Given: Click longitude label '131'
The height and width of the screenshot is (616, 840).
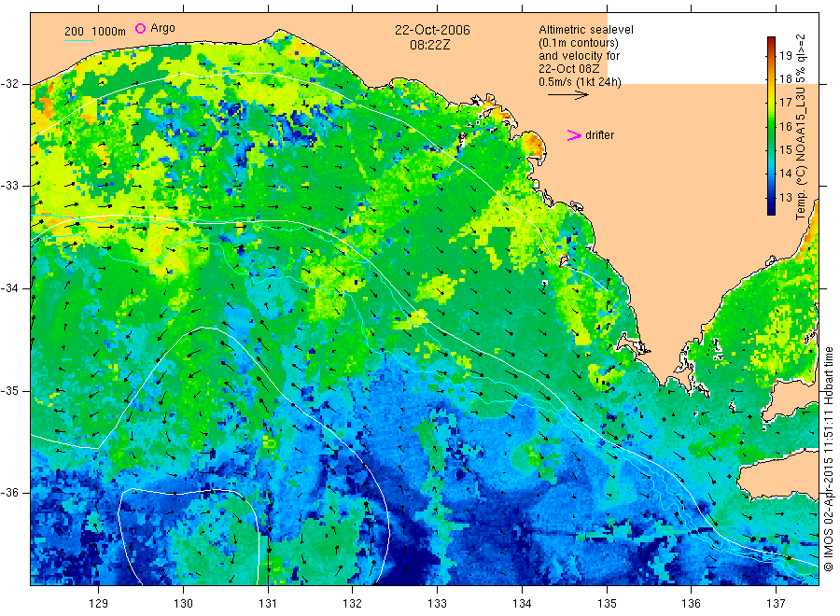Looking at the screenshot, I should (268, 604).
